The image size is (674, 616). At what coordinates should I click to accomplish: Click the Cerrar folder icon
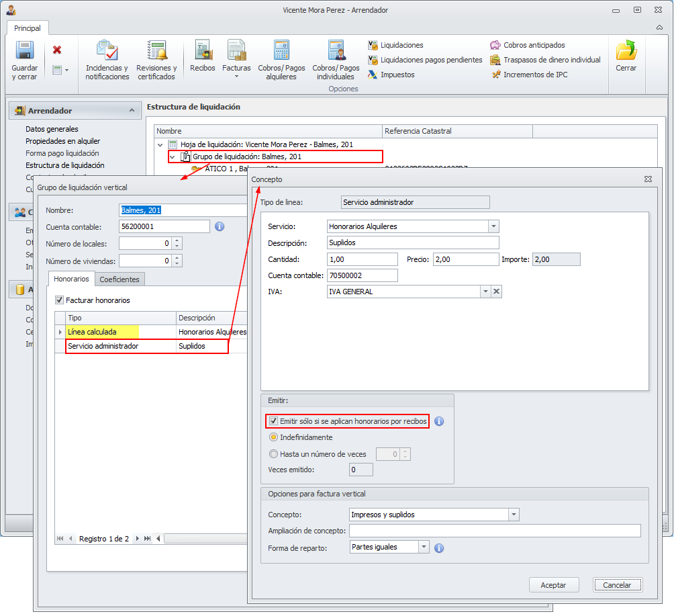point(626,52)
